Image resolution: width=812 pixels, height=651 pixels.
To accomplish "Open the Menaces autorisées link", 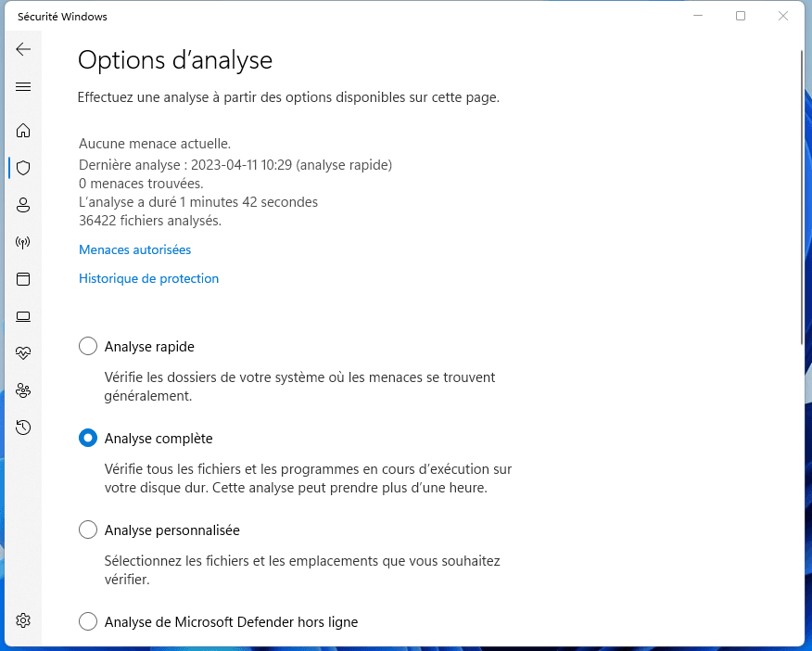I will point(134,249).
